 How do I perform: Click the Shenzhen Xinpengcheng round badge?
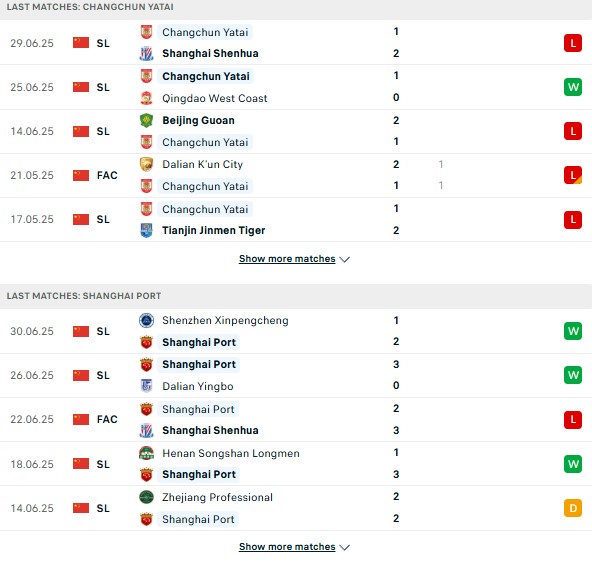tap(146, 320)
